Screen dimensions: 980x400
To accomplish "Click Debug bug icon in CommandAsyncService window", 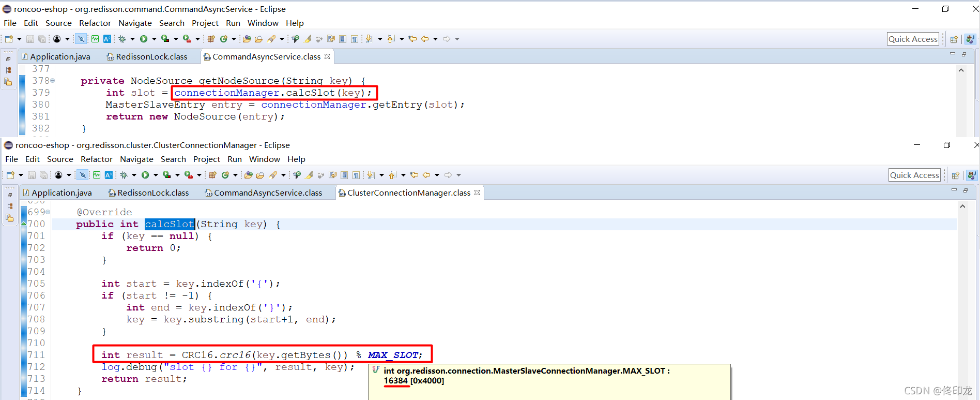I will tap(122, 39).
